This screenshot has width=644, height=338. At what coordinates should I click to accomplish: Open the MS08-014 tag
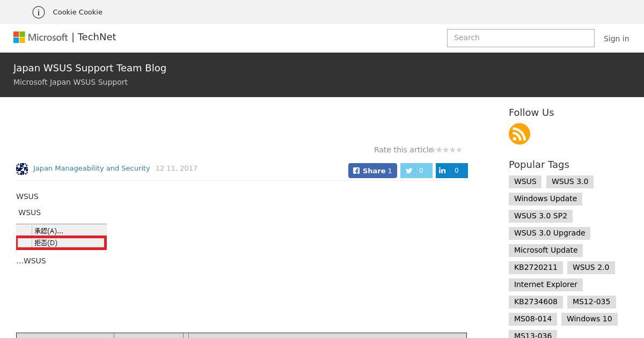pyautogui.click(x=533, y=319)
